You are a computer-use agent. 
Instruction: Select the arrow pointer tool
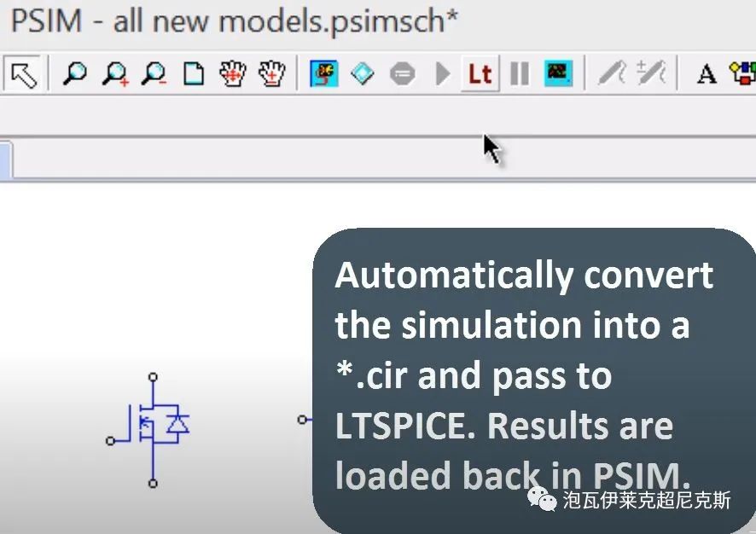(x=24, y=73)
